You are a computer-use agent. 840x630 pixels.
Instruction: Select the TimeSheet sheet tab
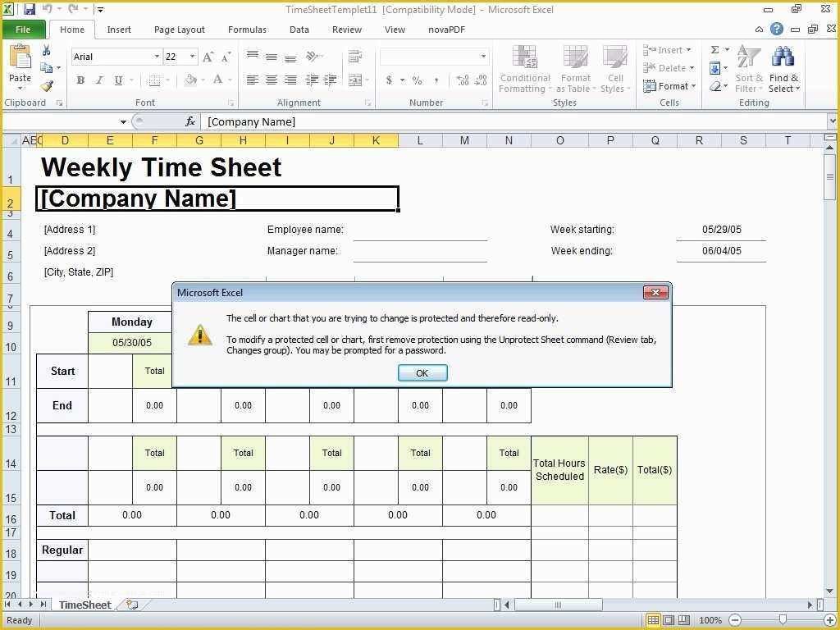click(x=84, y=605)
